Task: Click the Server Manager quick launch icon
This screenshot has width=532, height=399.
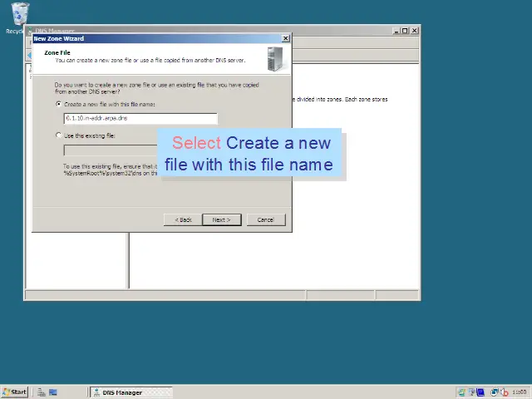Action: pyautogui.click(x=42, y=392)
